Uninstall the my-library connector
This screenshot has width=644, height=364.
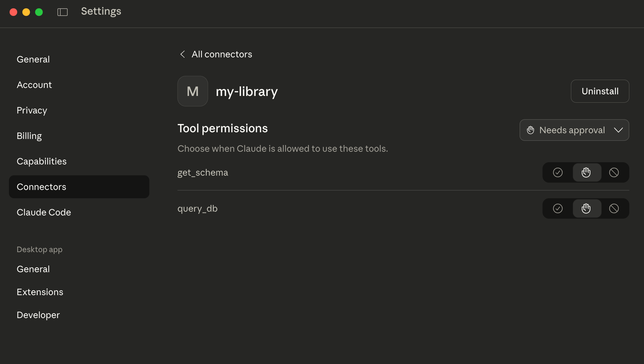click(x=600, y=91)
